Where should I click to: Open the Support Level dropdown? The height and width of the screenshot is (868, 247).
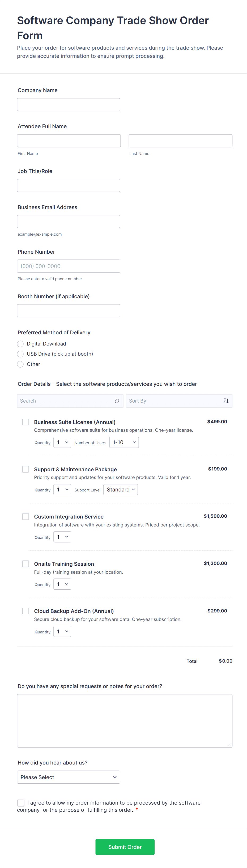pos(121,490)
